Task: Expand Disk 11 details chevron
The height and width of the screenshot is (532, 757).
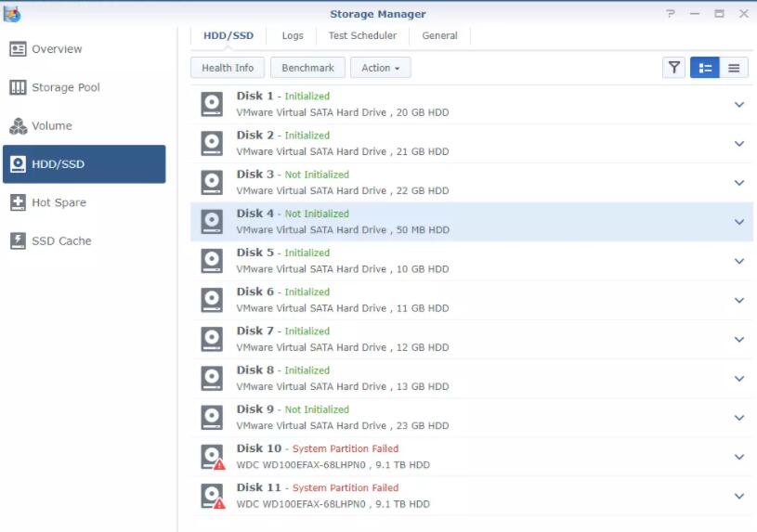Action: pyautogui.click(x=739, y=496)
